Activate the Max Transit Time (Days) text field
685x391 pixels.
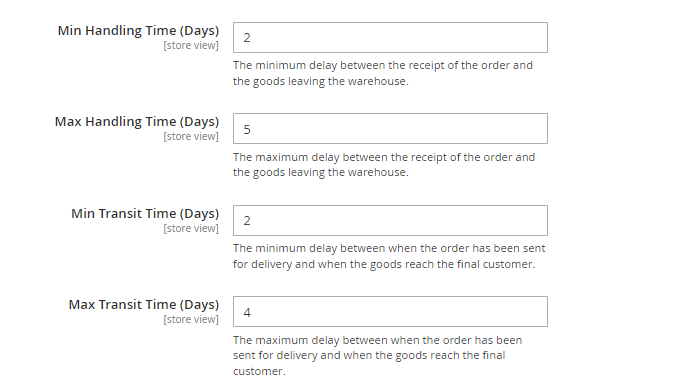(x=390, y=311)
